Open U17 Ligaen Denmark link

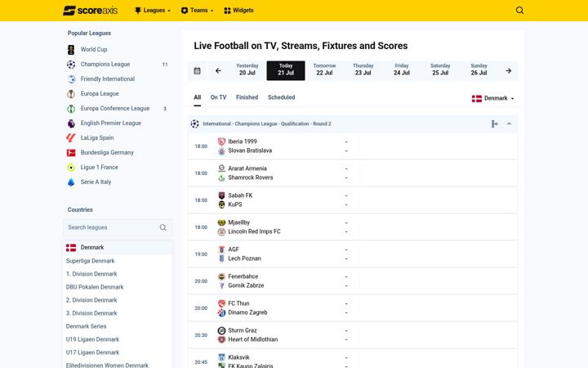[x=92, y=352]
